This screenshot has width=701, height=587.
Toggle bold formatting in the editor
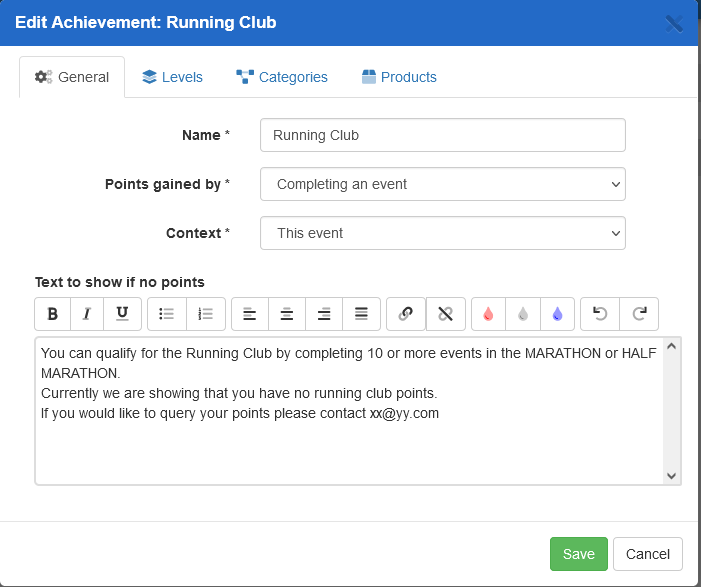pos(53,314)
